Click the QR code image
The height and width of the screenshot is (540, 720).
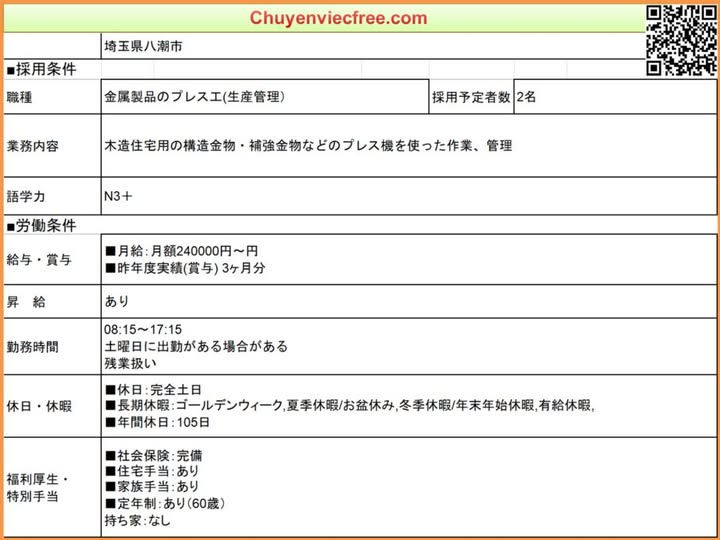coord(681,39)
